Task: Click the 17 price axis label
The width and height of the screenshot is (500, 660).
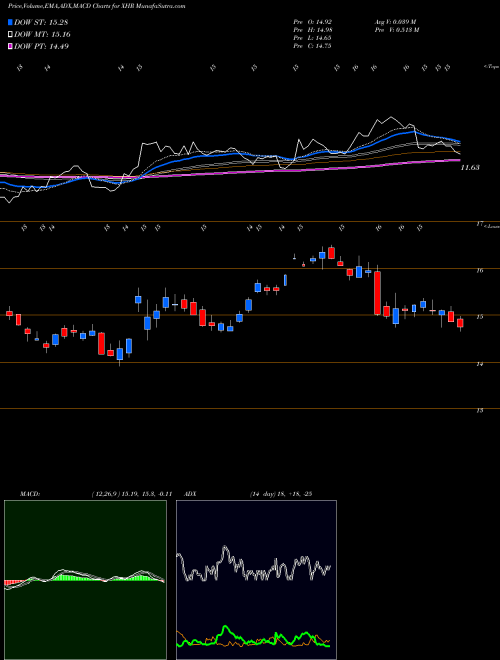Action: coord(479,224)
